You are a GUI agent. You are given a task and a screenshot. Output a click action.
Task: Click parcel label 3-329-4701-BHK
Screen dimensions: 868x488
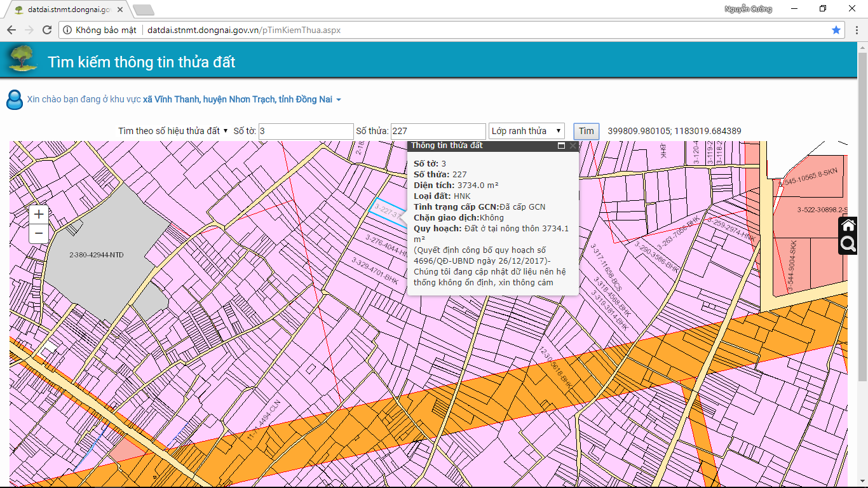coord(375,271)
